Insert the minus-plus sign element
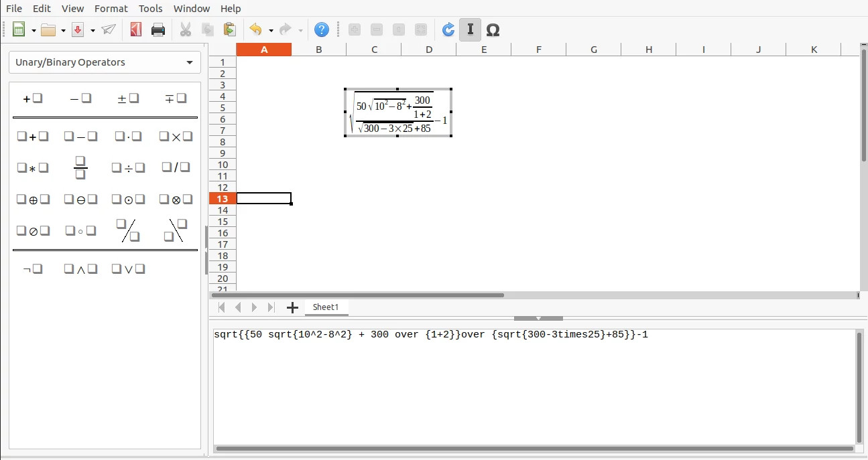 coord(176,98)
